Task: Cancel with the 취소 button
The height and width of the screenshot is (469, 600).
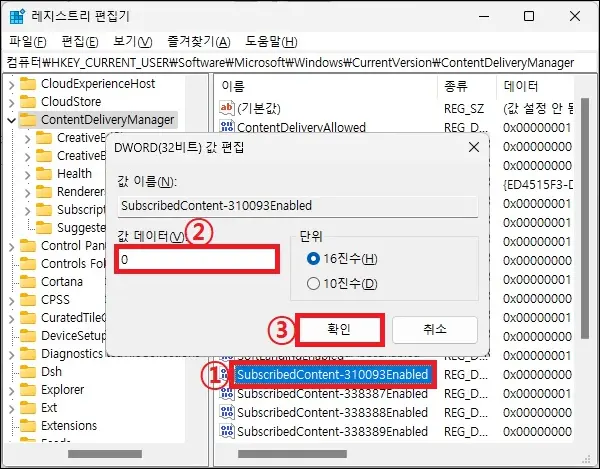Action: (435, 329)
